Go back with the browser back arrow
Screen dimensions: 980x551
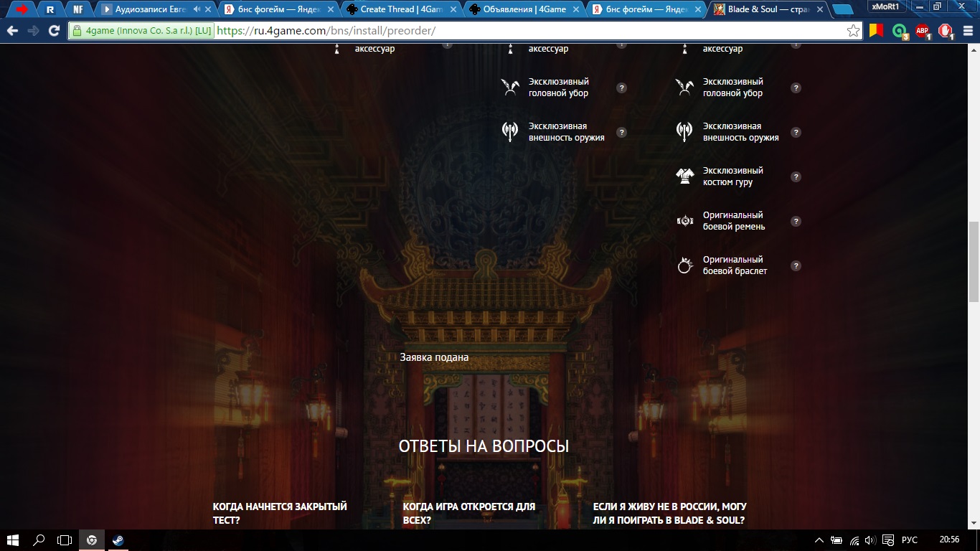pyautogui.click(x=12, y=31)
